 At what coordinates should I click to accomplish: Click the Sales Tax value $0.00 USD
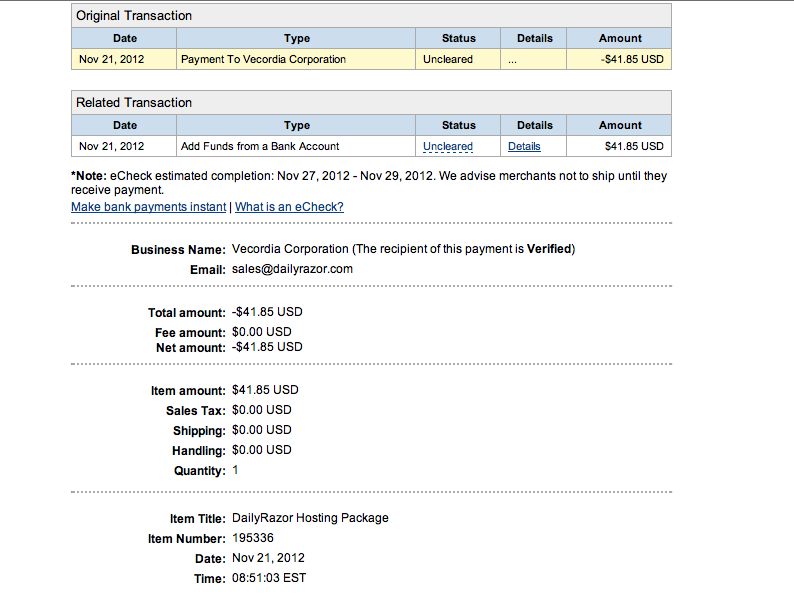click(261, 410)
